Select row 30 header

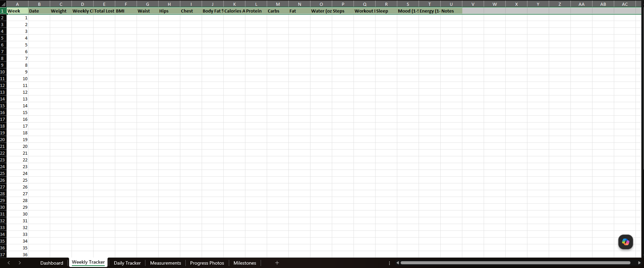point(3,207)
